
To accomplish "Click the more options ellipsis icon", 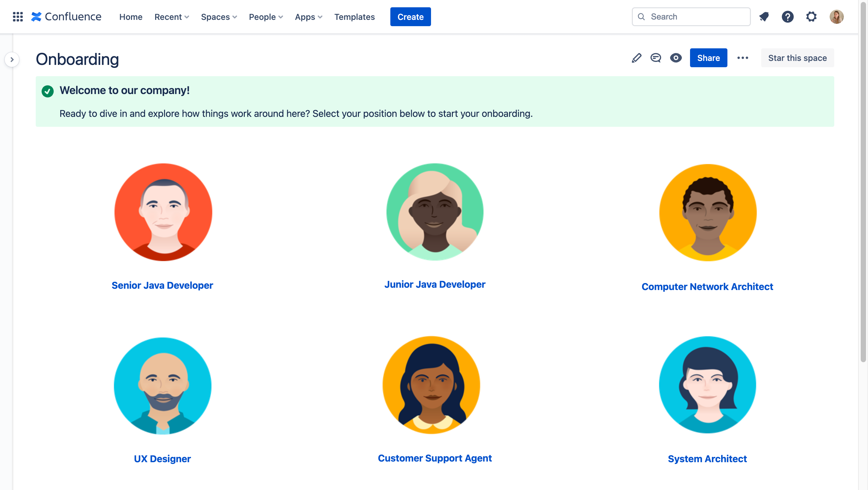I will pyautogui.click(x=743, y=58).
